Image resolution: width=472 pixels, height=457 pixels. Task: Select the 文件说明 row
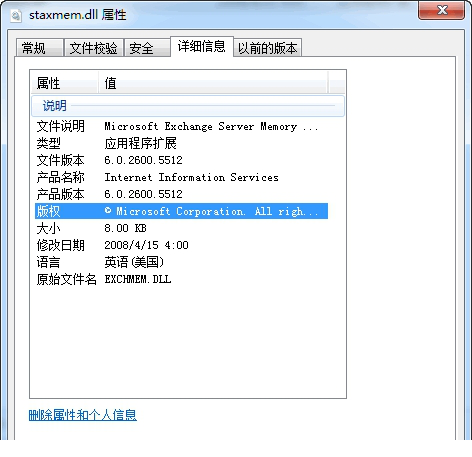(x=181, y=126)
